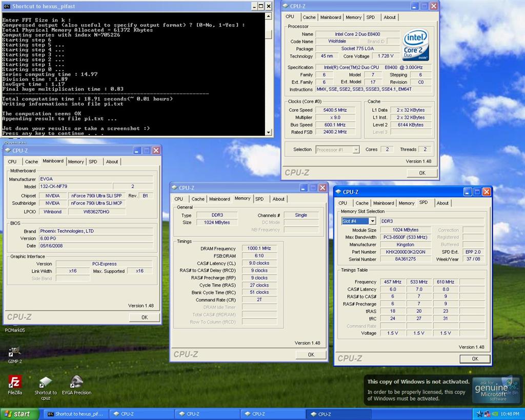525x420 pixels.
Task: Activate the Shortcut to hexus_pif taskbar button
Action: 76,414
